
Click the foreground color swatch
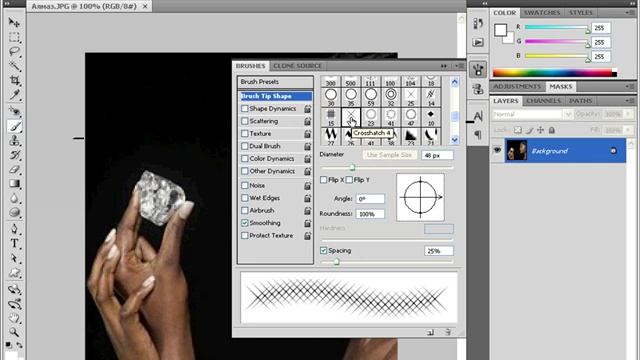(500, 30)
